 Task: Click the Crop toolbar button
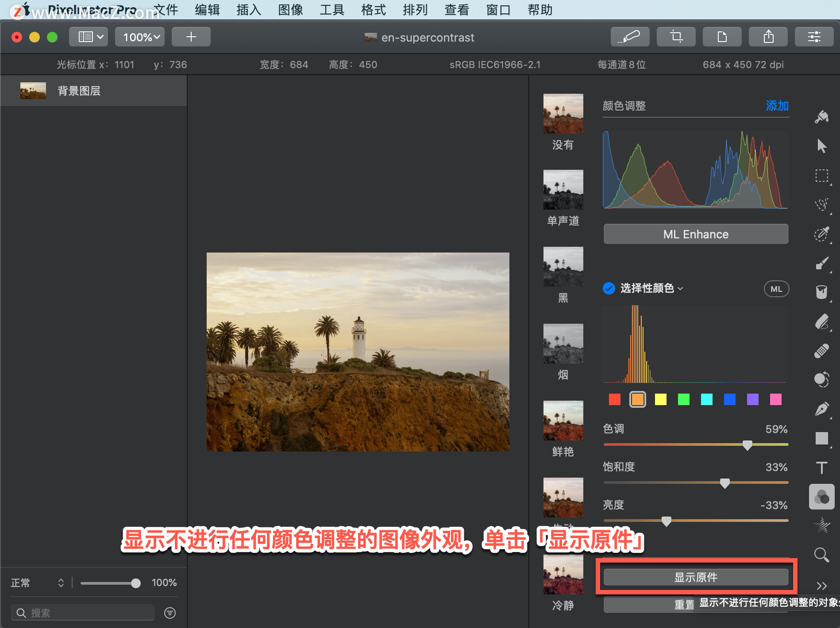click(x=676, y=37)
